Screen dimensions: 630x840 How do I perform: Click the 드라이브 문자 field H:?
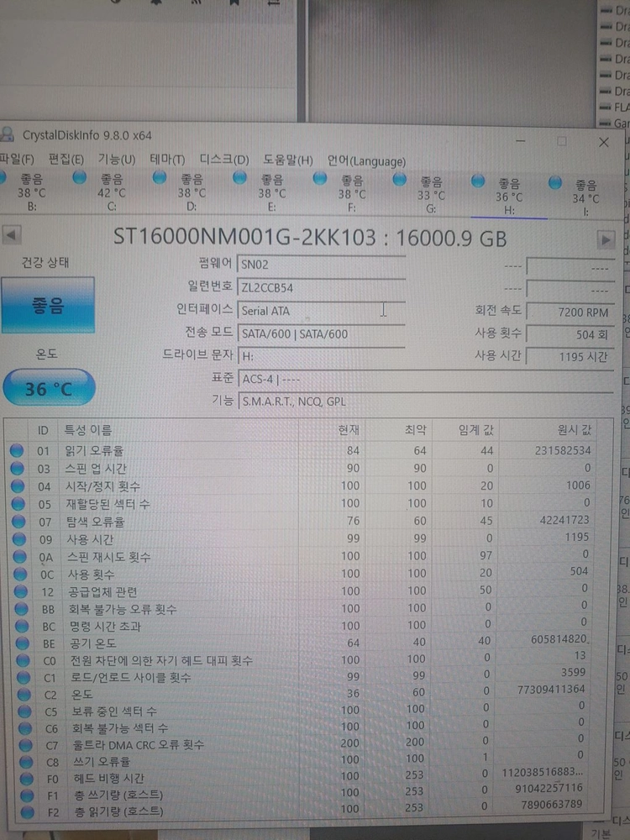coord(321,355)
